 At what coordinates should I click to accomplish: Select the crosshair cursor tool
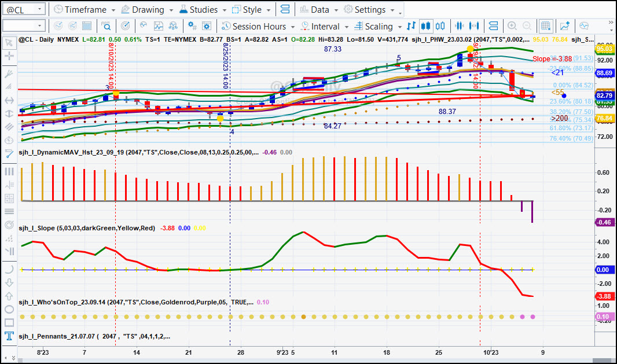tap(9, 56)
